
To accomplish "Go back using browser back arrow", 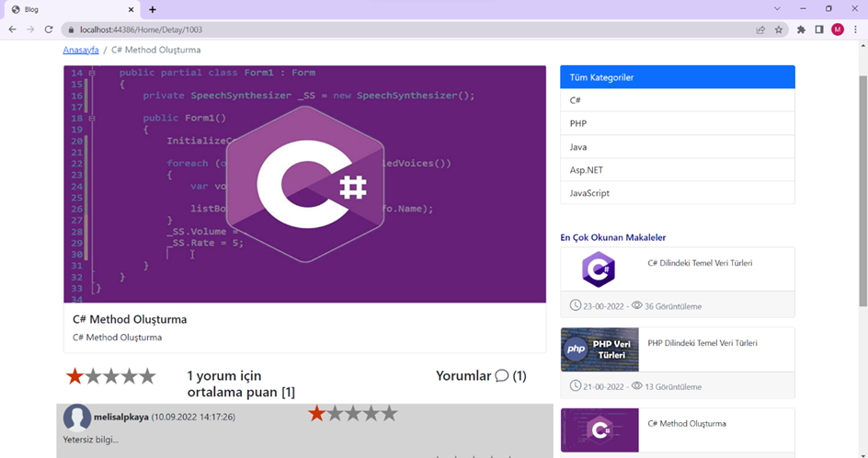I will coord(12,29).
